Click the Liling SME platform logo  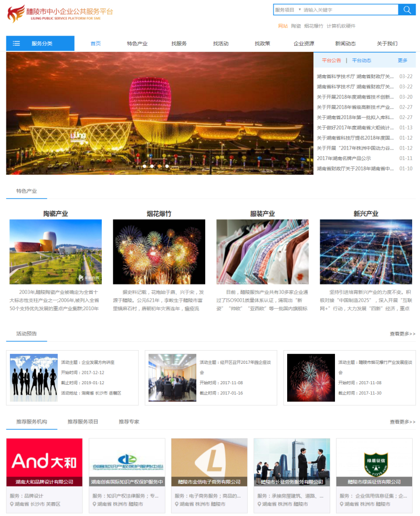click(x=60, y=14)
